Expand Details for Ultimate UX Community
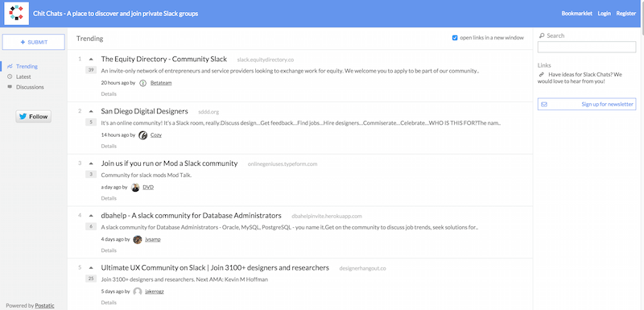The width and height of the screenshot is (644, 310). [109, 303]
